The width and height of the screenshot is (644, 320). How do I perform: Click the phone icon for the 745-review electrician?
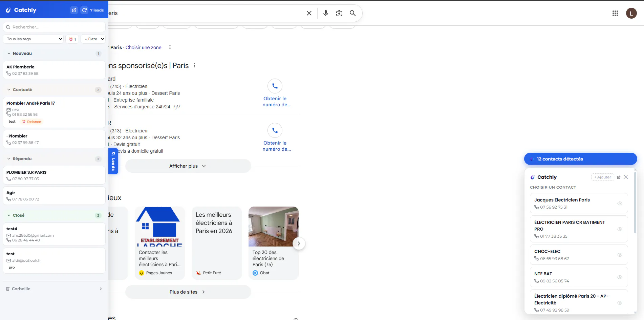coord(275,86)
